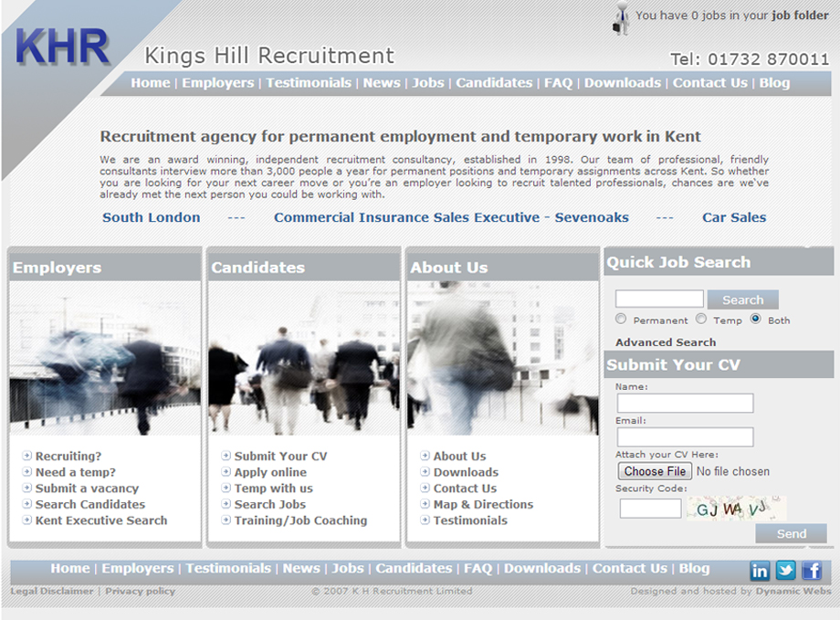
Task: Click the Employers panel heading
Action: coord(57,268)
